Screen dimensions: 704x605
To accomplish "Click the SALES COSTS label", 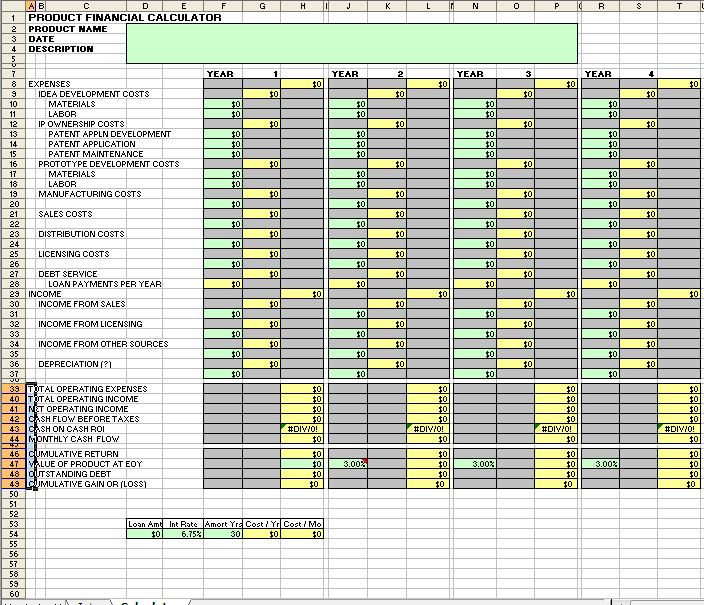I will point(65,214).
